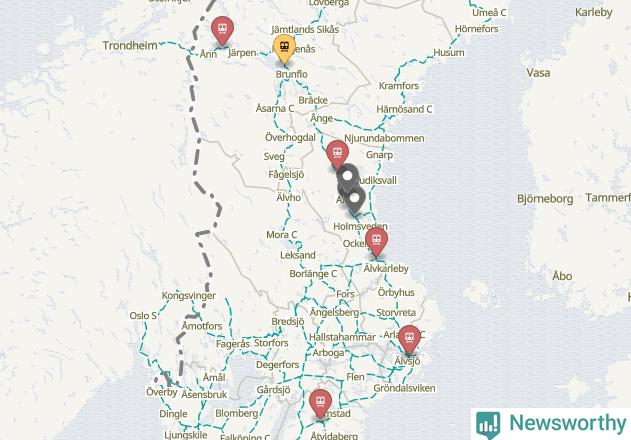Click the upper gray pin near Hudiksvall
The width and height of the screenshot is (631, 440).
pos(347,176)
